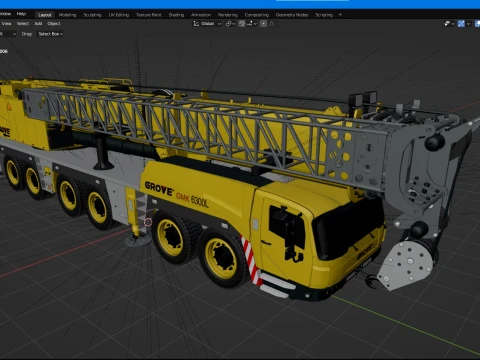Screen dimensions: 480x360
Task: Open the object visibility and selectability dropdown
Action: [x=449, y=24]
